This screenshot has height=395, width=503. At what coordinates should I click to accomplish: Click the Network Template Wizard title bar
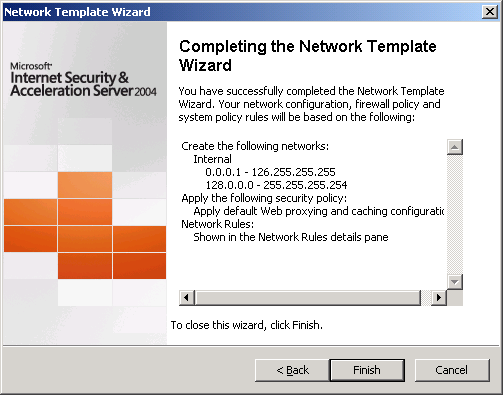click(242, 12)
